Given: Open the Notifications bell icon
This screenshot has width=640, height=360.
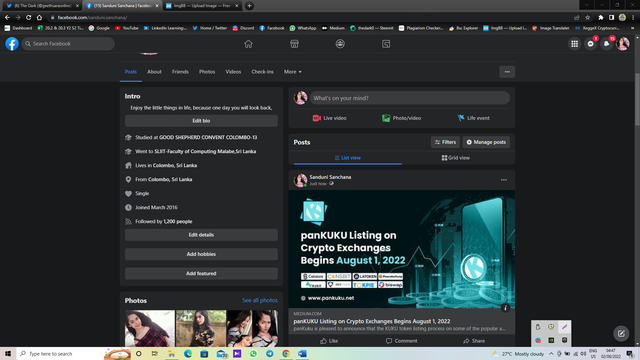Looking at the screenshot, I should click(x=607, y=44).
